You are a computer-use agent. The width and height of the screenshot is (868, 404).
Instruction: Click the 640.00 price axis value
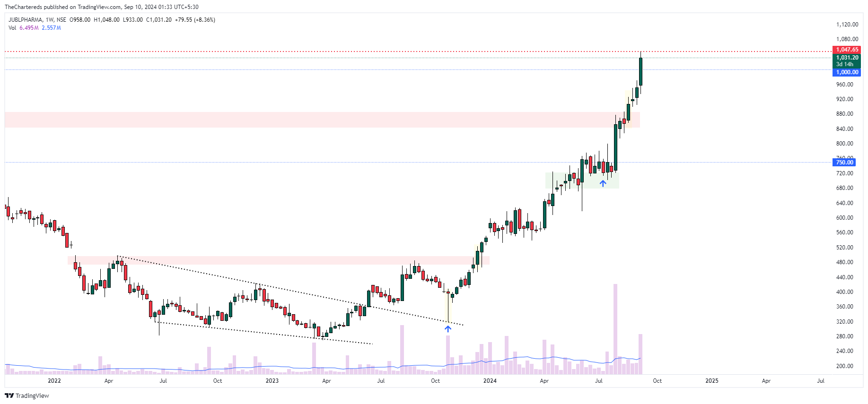[x=845, y=203]
